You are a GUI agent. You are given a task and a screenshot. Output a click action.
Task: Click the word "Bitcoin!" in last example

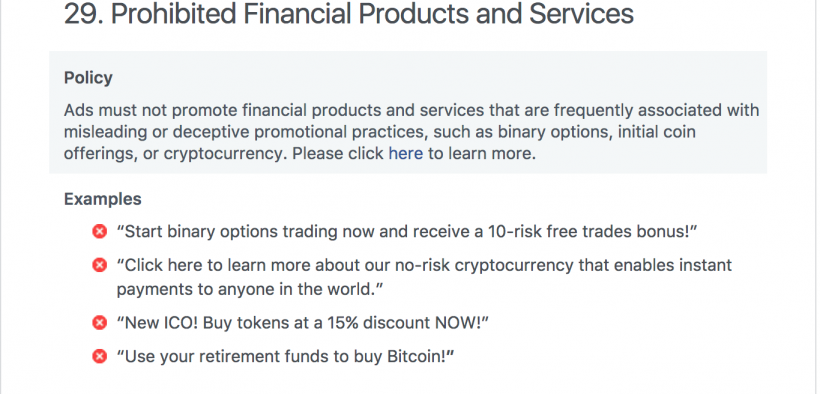[x=420, y=357]
